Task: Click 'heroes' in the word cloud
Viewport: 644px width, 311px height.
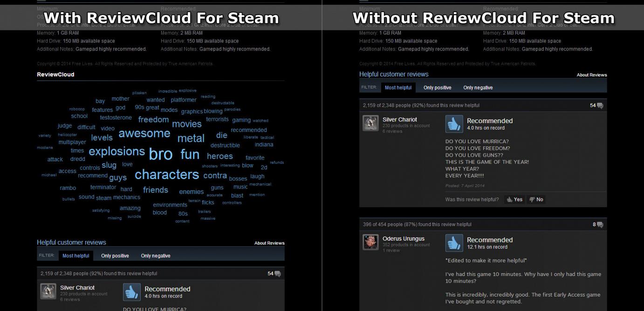Action: coord(220,157)
